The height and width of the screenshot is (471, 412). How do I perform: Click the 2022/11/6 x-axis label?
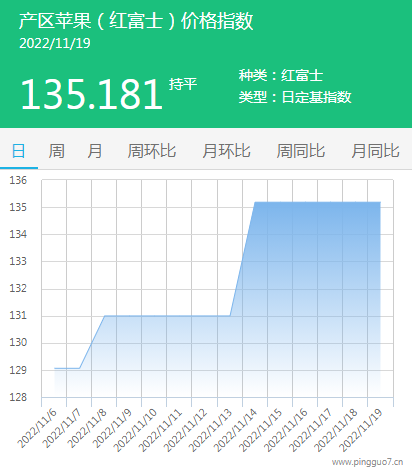click(x=37, y=428)
